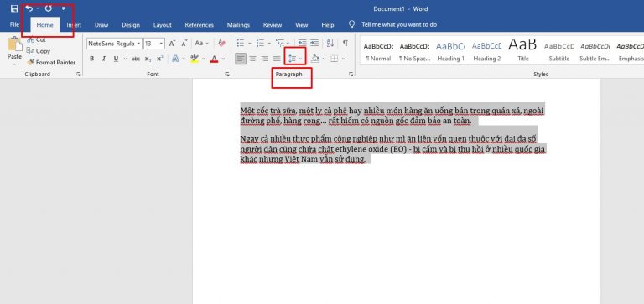
Task: Apply borders to selection
Action: (335, 59)
